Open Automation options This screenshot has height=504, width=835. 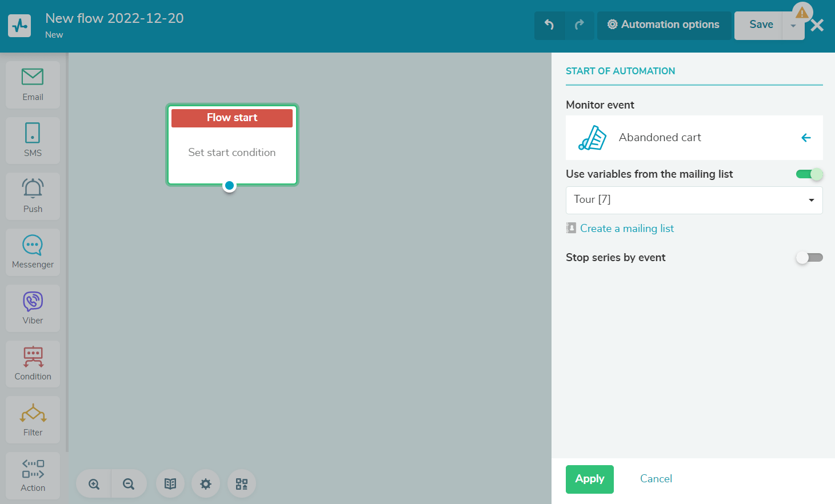coord(664,25)
